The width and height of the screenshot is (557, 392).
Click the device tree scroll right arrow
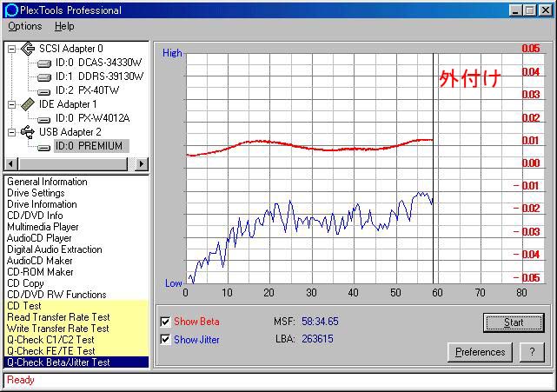tap(142, 163)
